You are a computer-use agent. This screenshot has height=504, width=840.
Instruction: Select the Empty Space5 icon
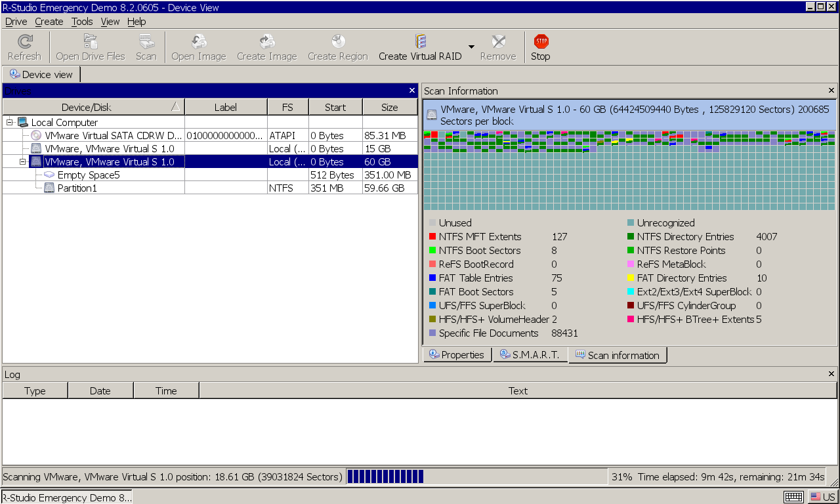[49, 175]
